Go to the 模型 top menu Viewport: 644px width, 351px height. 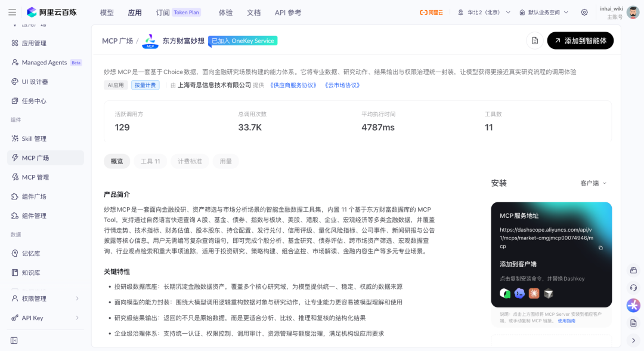(107, 13)
